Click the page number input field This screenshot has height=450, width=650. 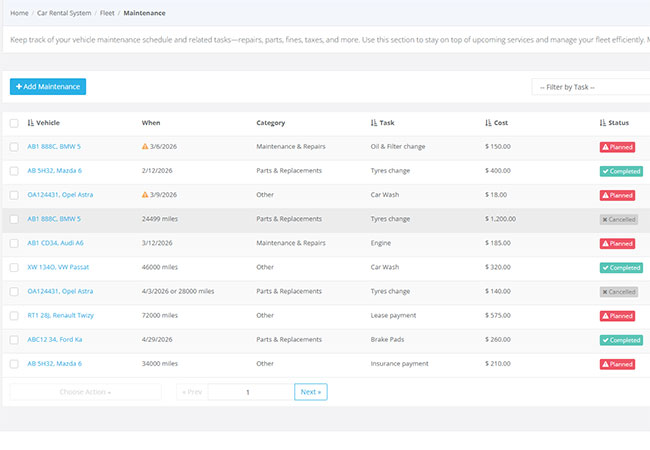[251, 392]
